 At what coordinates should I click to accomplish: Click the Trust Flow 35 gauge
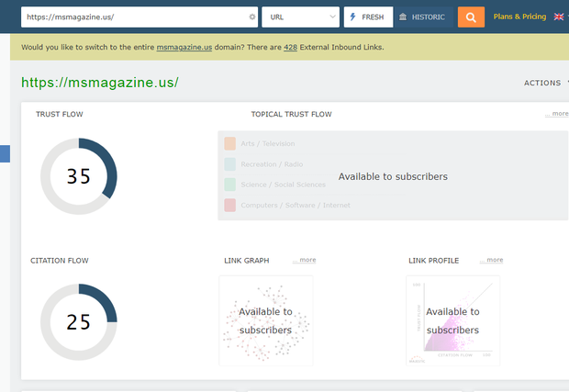click(79, 176)
